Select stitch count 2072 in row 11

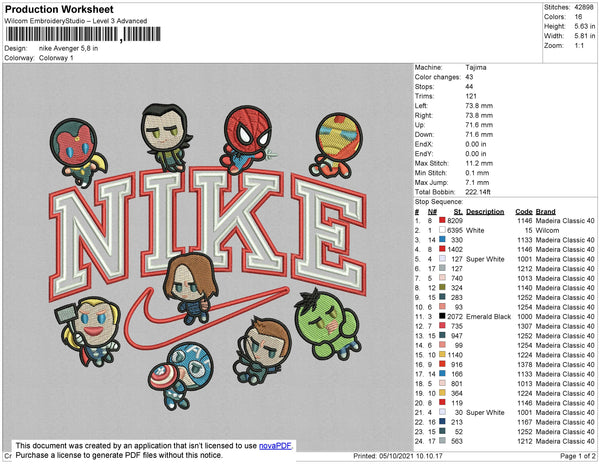point(455,316)
